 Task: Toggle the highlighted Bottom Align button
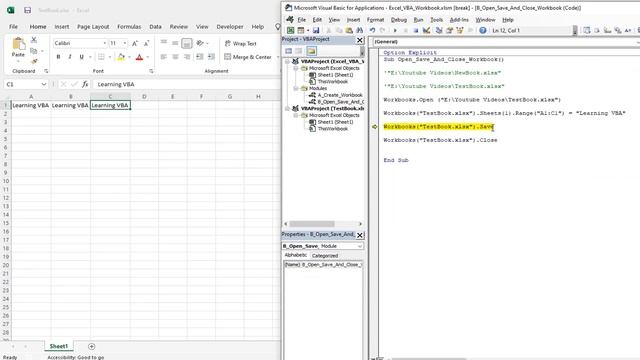pyautogui.click(x=187, y=43)
